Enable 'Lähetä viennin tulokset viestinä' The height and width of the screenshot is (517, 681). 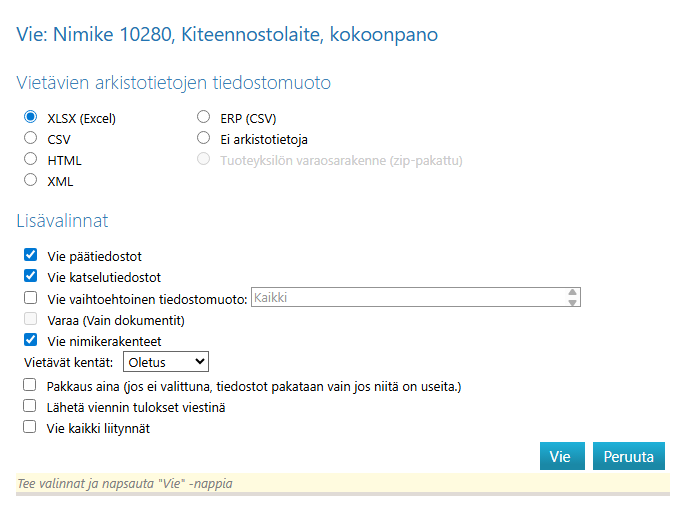pos(30,406)
